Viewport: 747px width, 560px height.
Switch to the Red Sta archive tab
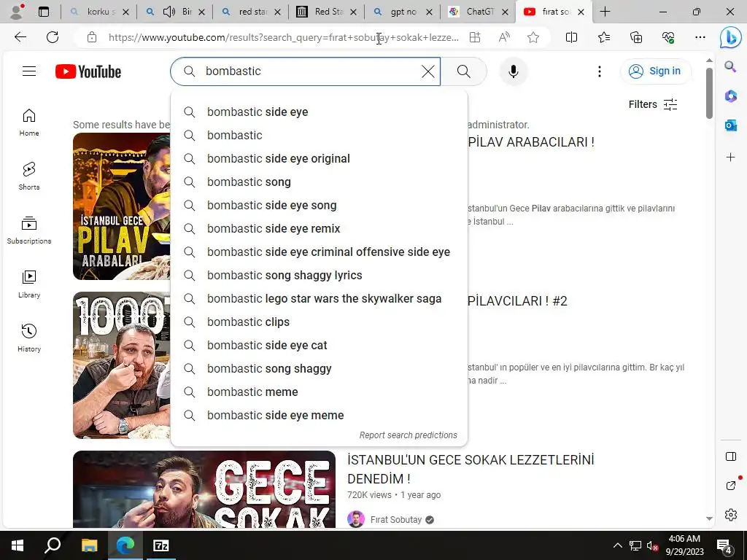click(326, 12)
